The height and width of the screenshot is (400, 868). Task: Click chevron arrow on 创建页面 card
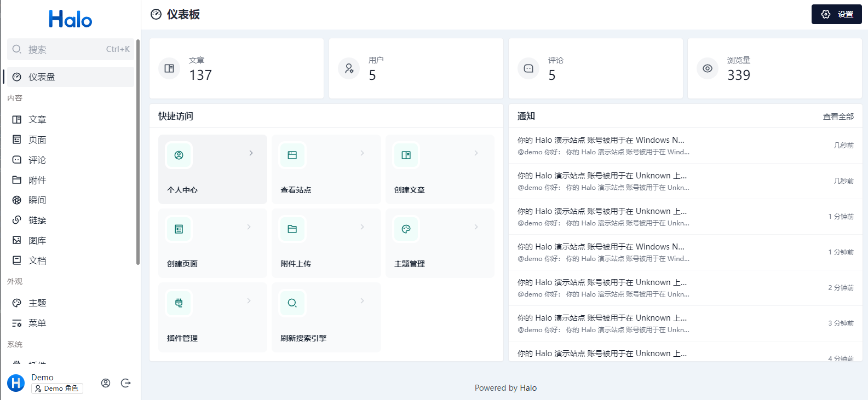(249, 227)
